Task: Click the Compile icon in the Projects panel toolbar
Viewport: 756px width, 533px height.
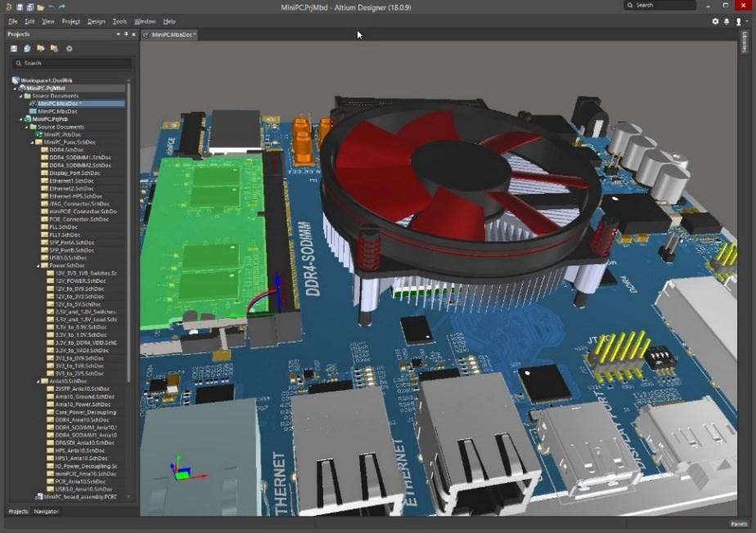Action: [x=27, y=48]
